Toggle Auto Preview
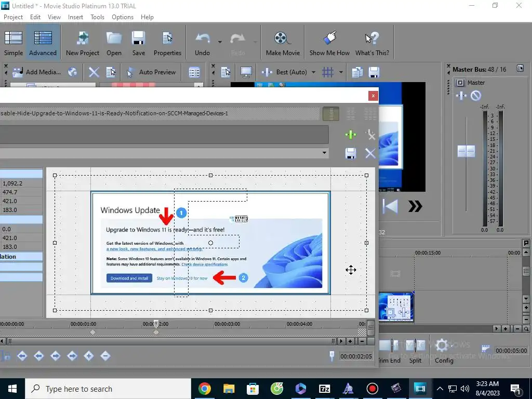The image size is (532, 399). (151, 72)
